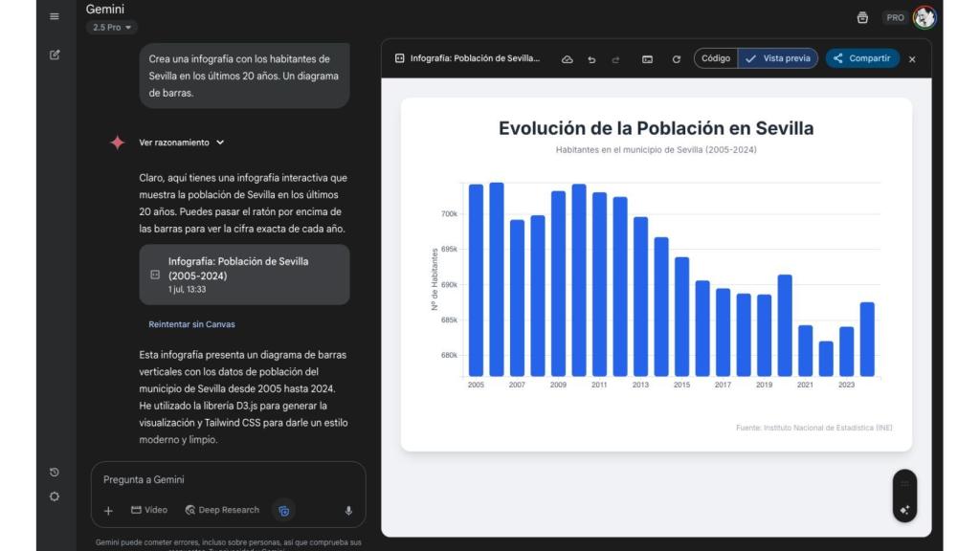Select the Video option in the prompt bar

pos(148,510)
